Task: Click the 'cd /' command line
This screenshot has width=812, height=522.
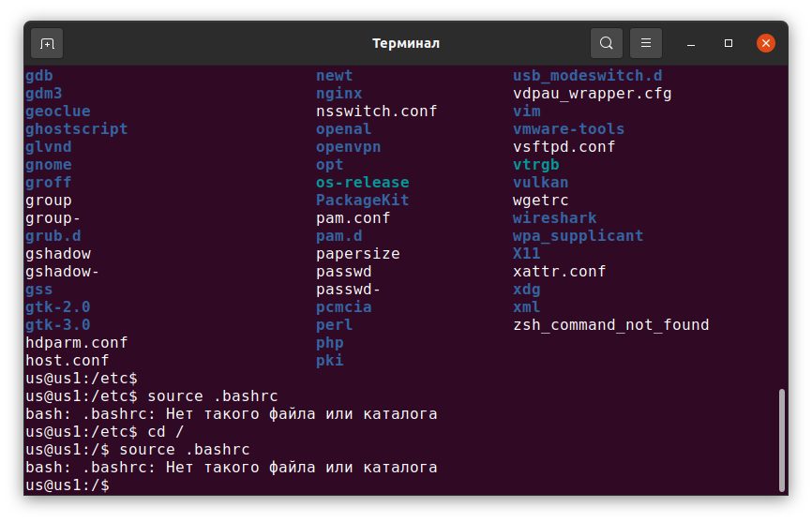Action: click(x=105, y=432)
